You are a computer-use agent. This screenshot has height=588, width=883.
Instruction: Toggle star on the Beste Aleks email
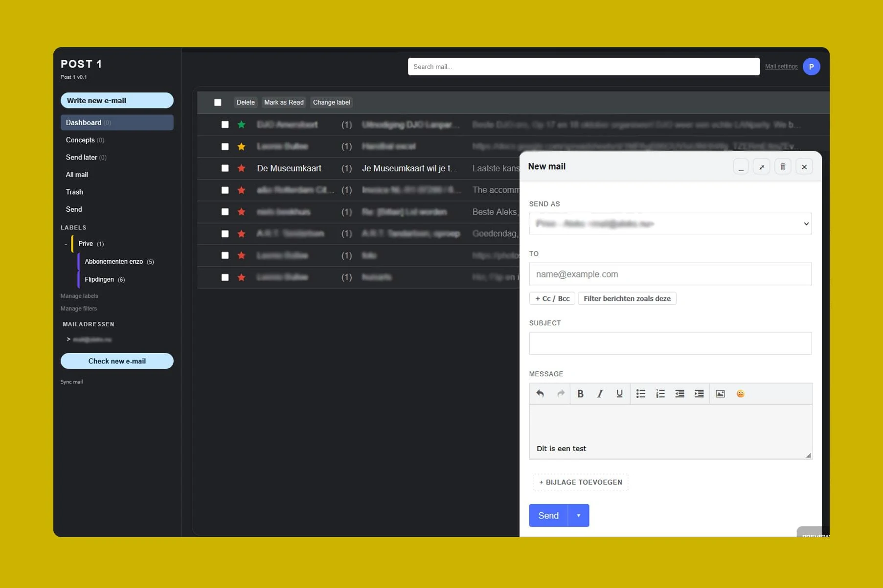coord(241,212)
